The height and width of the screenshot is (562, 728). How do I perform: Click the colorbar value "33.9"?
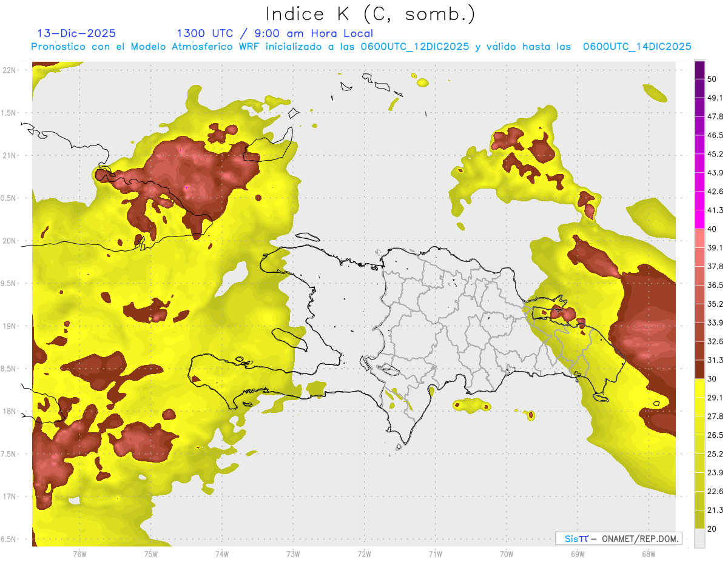[x=715, y=323]
